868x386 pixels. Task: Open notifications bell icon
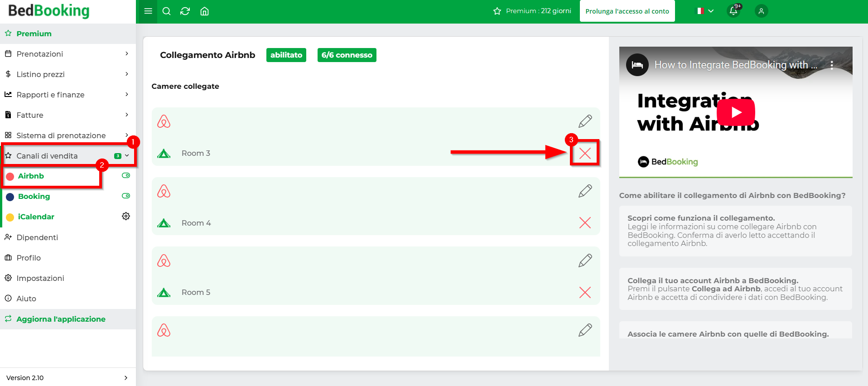click(733, 11)
